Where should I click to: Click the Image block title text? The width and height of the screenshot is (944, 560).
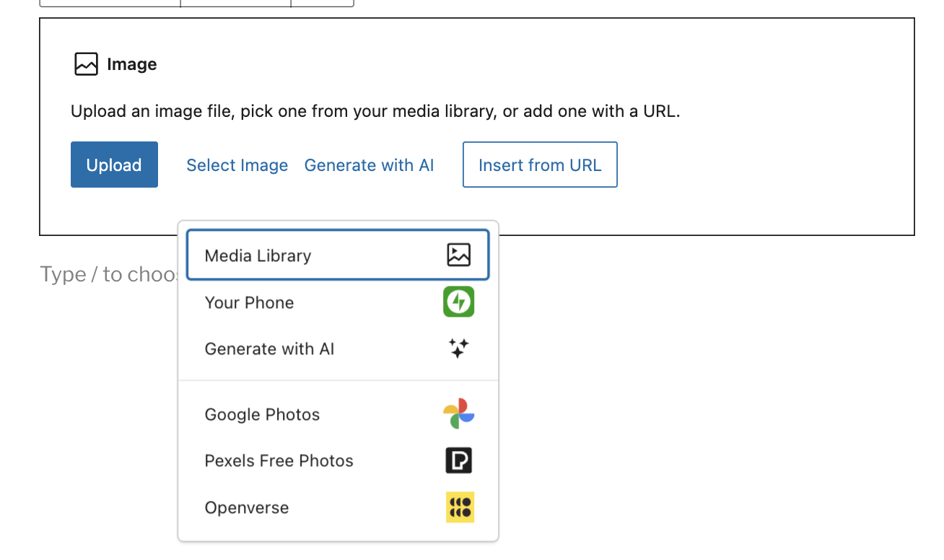coord(131,64)
